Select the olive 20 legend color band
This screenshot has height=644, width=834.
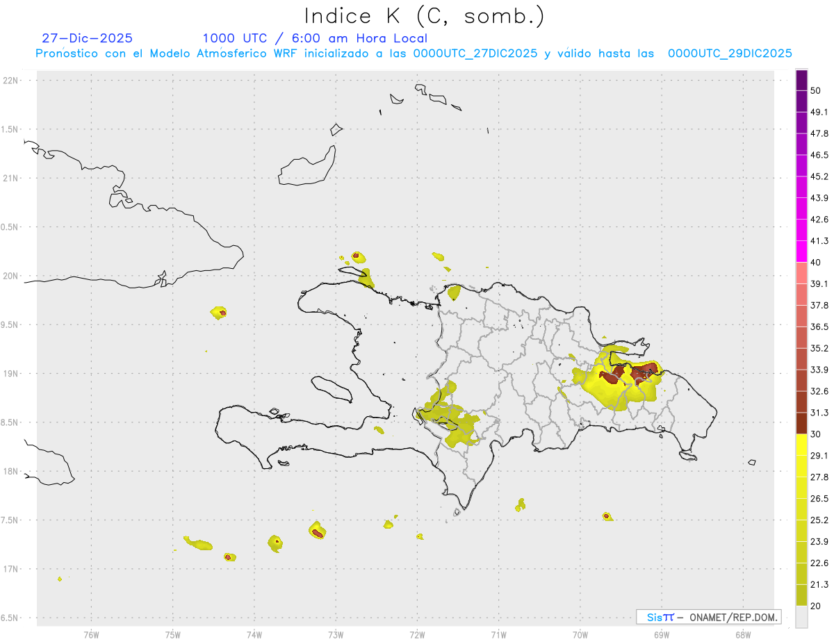[x=801, y=595]
